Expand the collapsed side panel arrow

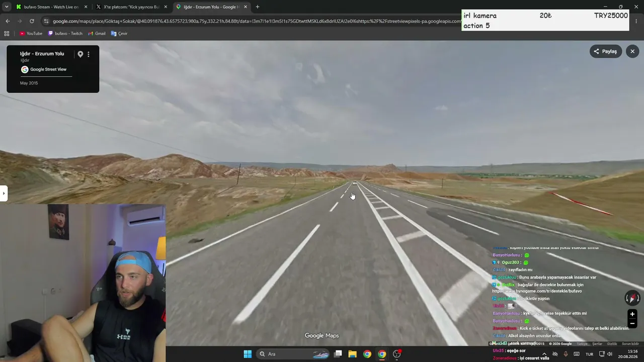[4, 193]
